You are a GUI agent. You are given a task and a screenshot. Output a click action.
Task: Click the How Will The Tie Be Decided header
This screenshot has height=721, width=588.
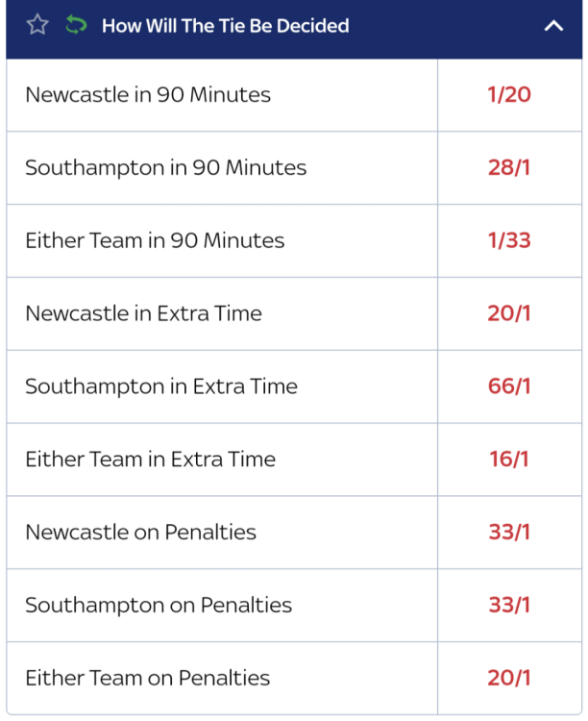coord(225,26)
